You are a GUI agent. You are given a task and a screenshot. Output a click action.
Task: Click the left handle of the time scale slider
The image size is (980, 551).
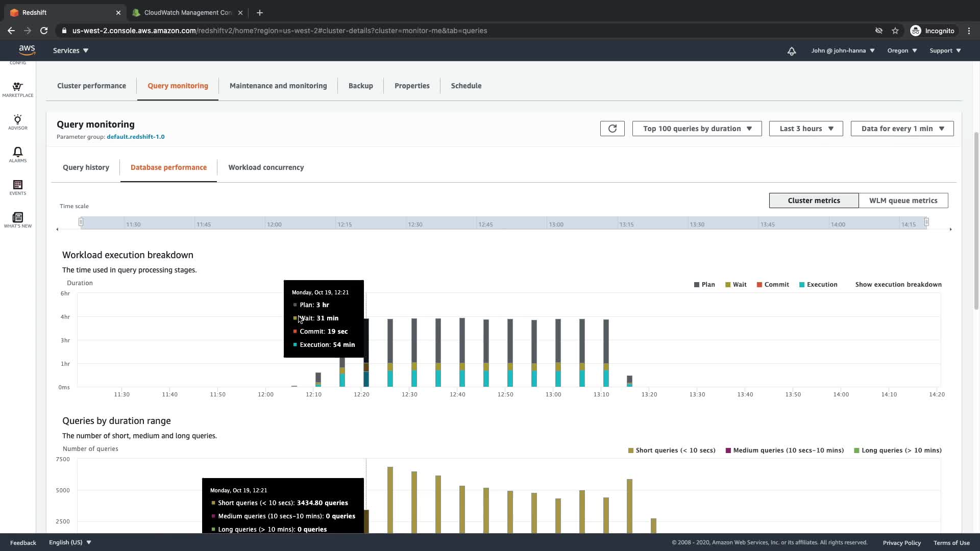81,222
